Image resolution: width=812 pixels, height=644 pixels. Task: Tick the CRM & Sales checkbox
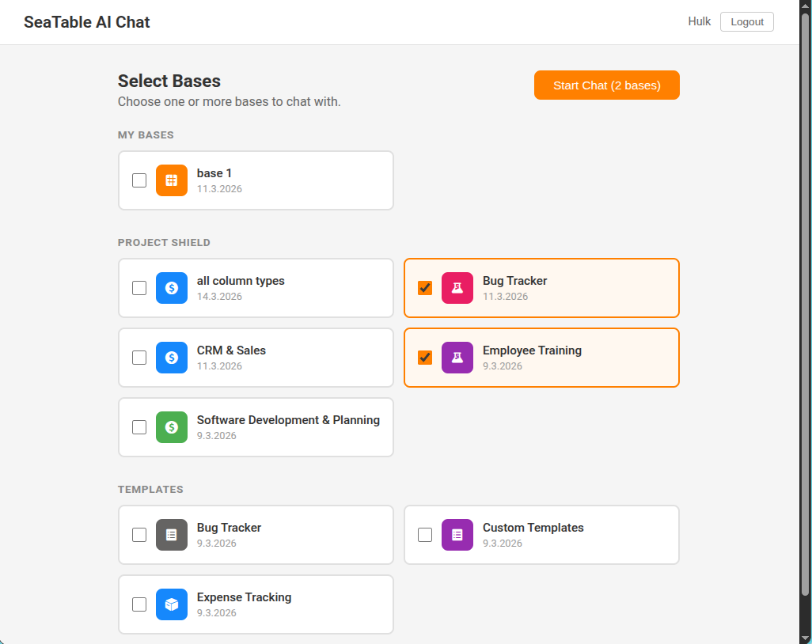[139, 358]
